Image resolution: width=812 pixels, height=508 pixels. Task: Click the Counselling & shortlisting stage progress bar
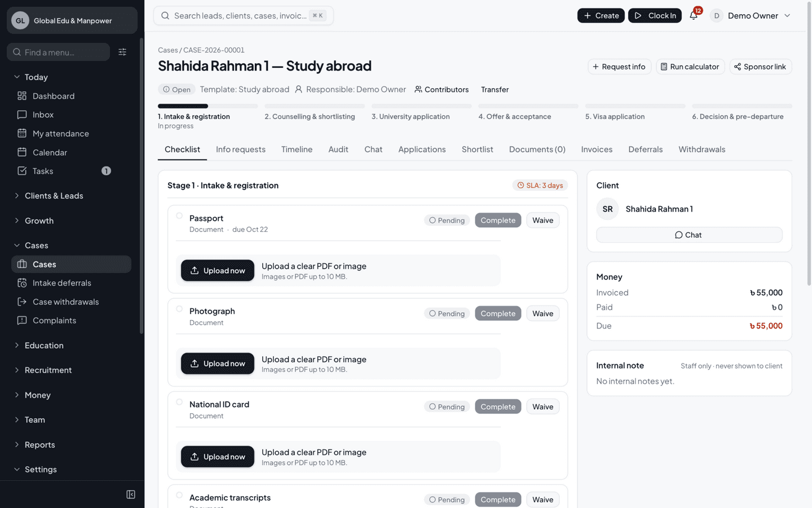pyautogui.click(x=315, y=106)
